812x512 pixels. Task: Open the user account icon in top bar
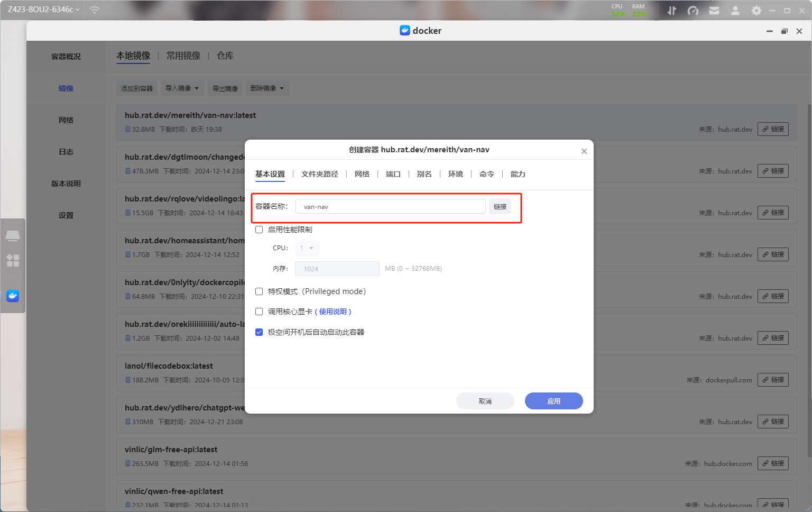click(x=735, y=10)
